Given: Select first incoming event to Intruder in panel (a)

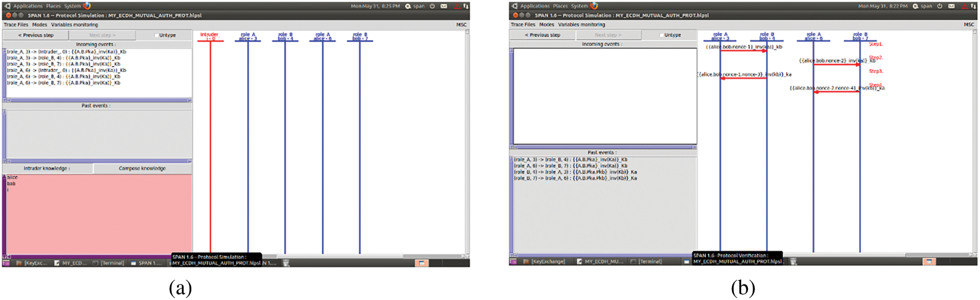Looking at the screenshot, I should click(67, 52).
